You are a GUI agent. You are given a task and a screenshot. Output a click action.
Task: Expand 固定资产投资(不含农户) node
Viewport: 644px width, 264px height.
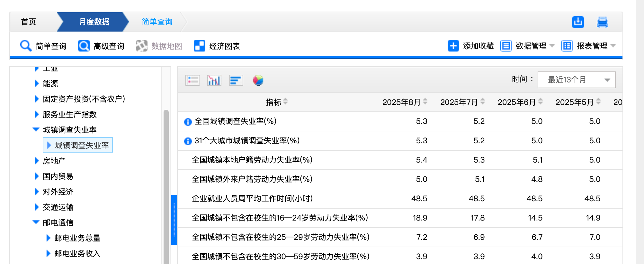point(37,99)
